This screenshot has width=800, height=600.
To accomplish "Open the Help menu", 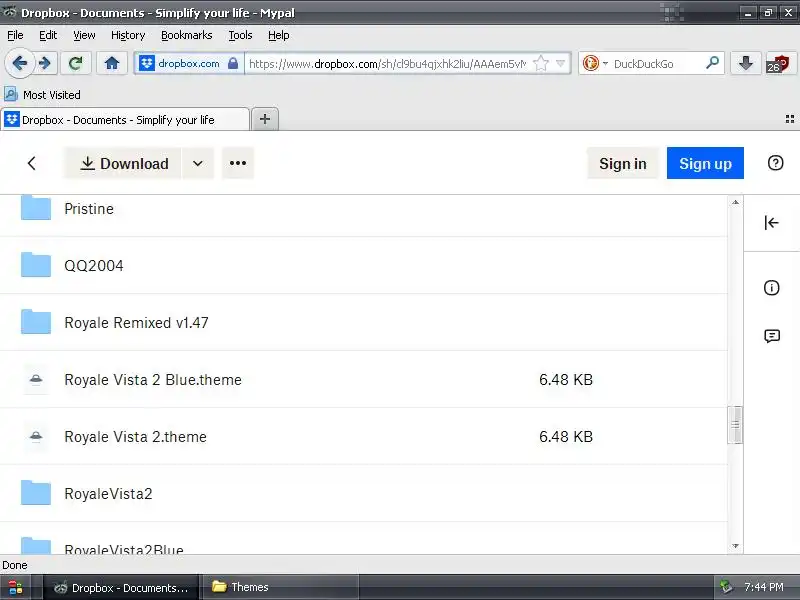I will [x=279, y=35].
